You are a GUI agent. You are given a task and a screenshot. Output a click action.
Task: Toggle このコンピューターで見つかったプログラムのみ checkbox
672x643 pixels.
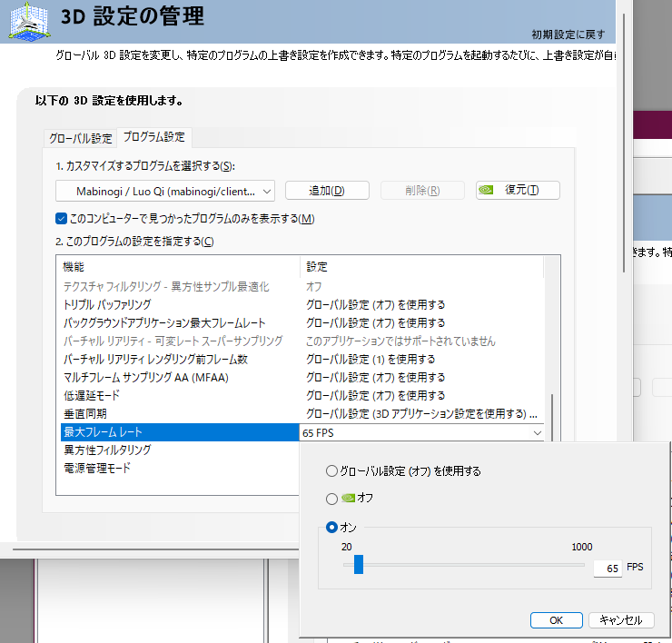pyautogui.click(x=61, y=219)
